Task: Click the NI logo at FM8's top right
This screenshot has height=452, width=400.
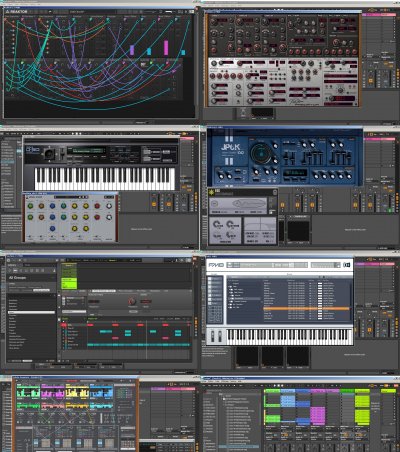Action: click(346, 265)
